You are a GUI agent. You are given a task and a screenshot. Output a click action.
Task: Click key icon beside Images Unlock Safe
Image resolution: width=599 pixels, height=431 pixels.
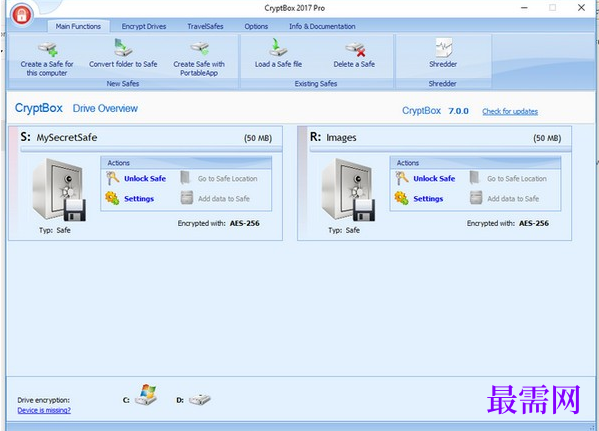tap(402, 178)
